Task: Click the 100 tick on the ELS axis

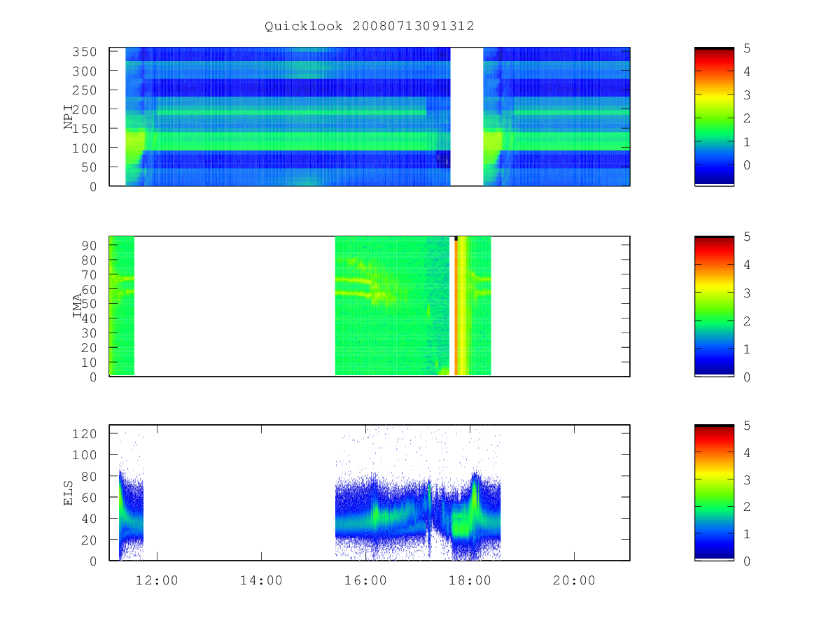Action: (85, 454)
